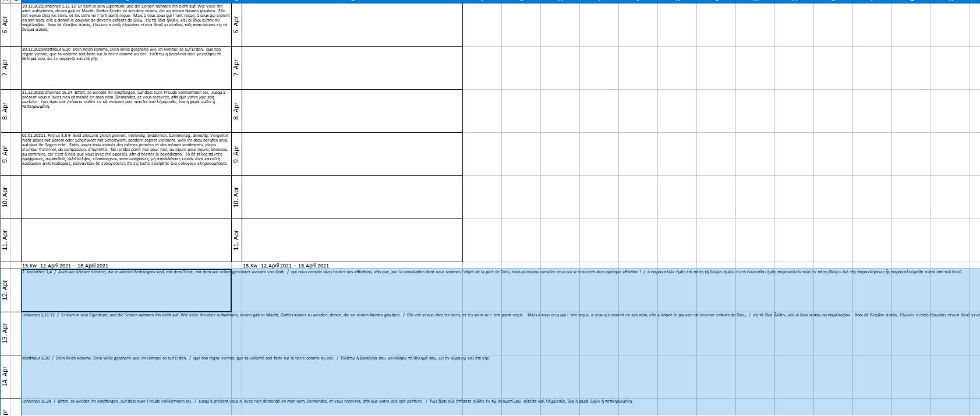Image resolution: width=980 pixels, height=416 pixels.
Task: Select the second "8. Apr" rotated label
Action: pyautogui.click(x=236, y=111)
